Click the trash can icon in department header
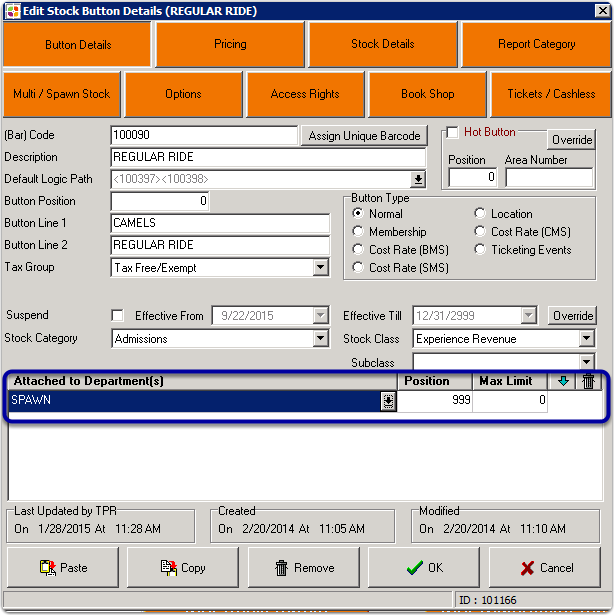The width and height of the screenshot is (614, 615). pyautogui.click(x=589, y=381)
